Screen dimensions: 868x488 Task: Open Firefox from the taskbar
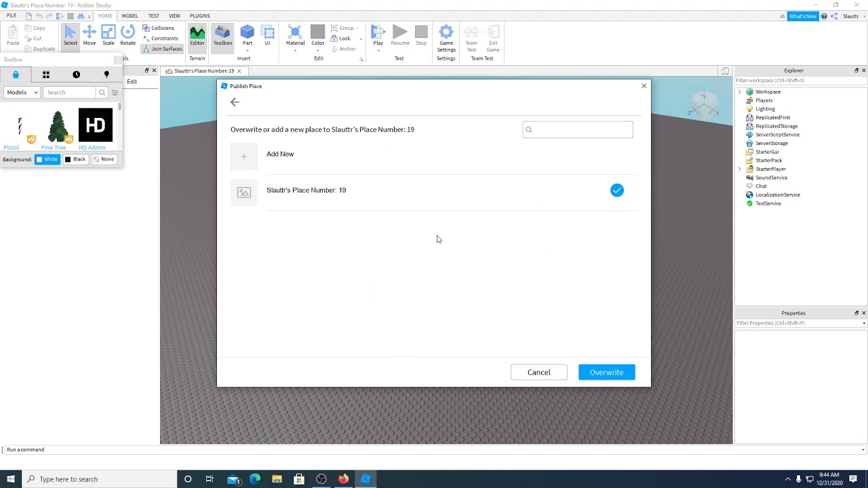point(343,479)
